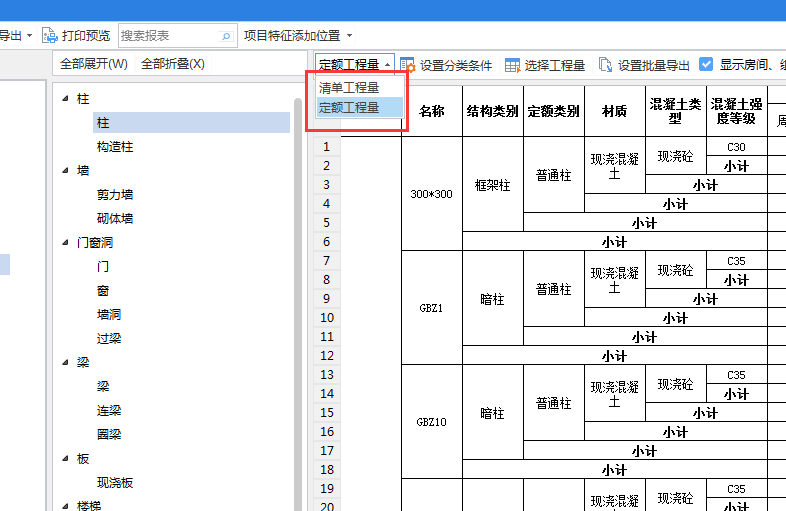The height and width of the screenshot is (511, 786).
Task: Select 砌体墙 in the tree
Action: click(x=115, y=219)
